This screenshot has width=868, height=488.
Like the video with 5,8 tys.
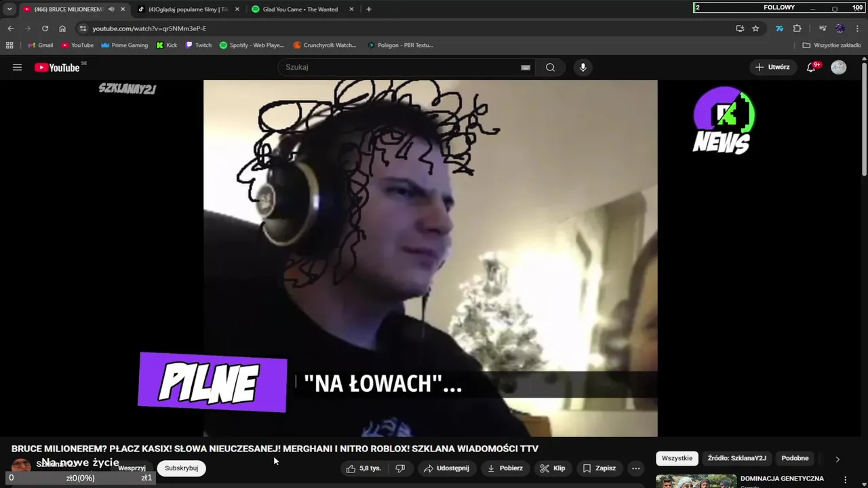pos(363,468)
